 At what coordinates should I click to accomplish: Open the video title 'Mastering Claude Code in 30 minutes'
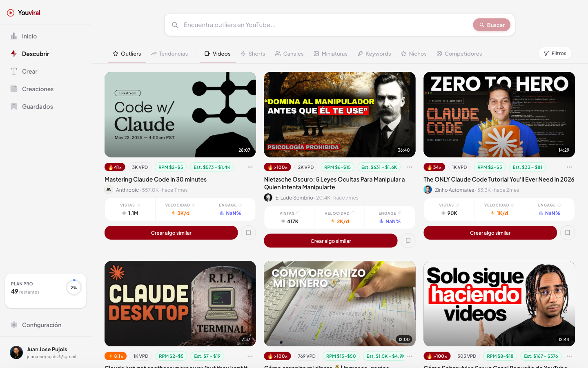[x=156, y=180]
